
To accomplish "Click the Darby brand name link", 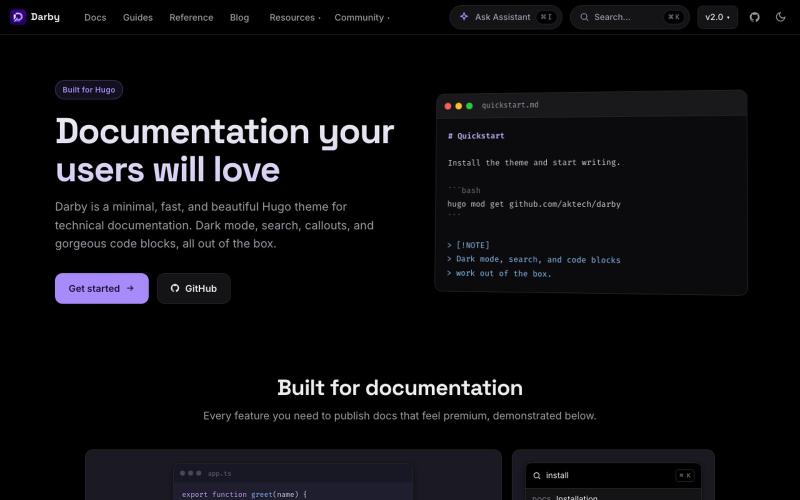I will pos(45,17).
